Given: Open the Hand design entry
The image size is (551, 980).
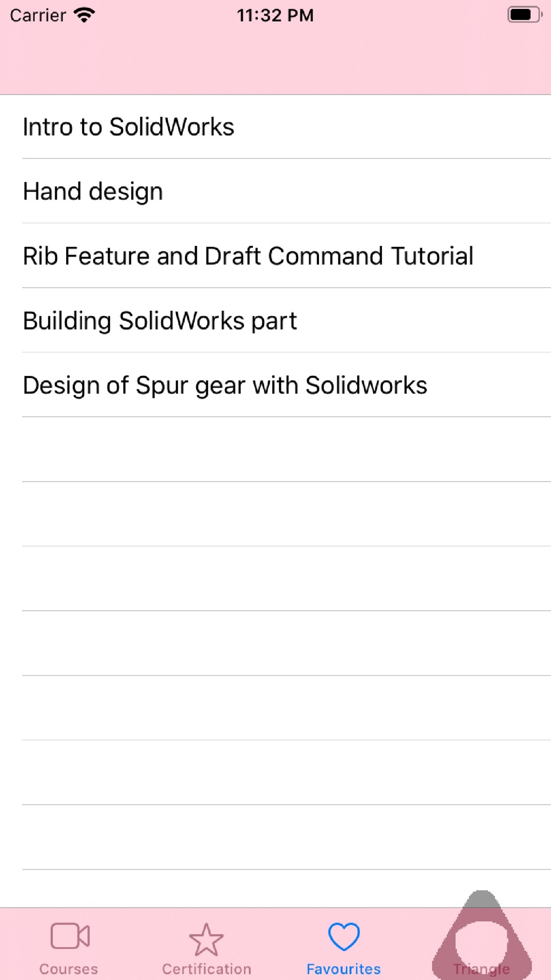Looking at the screenshot, I should (275, 191).
